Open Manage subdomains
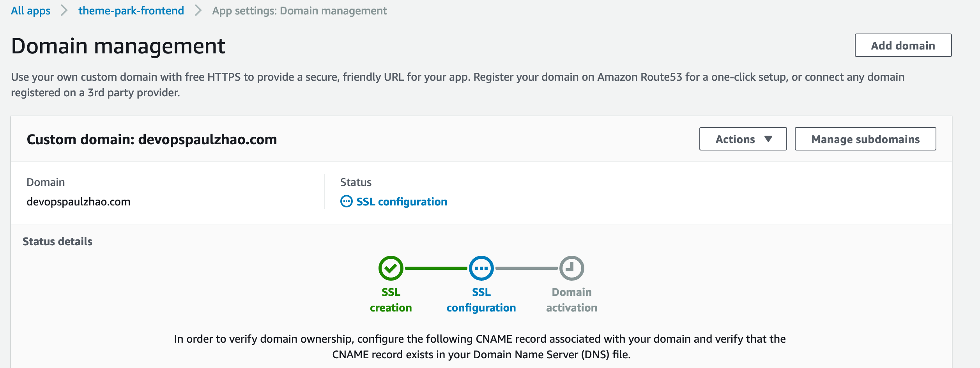The width and height of the screenshot is (980, 368). coord(865,139)
